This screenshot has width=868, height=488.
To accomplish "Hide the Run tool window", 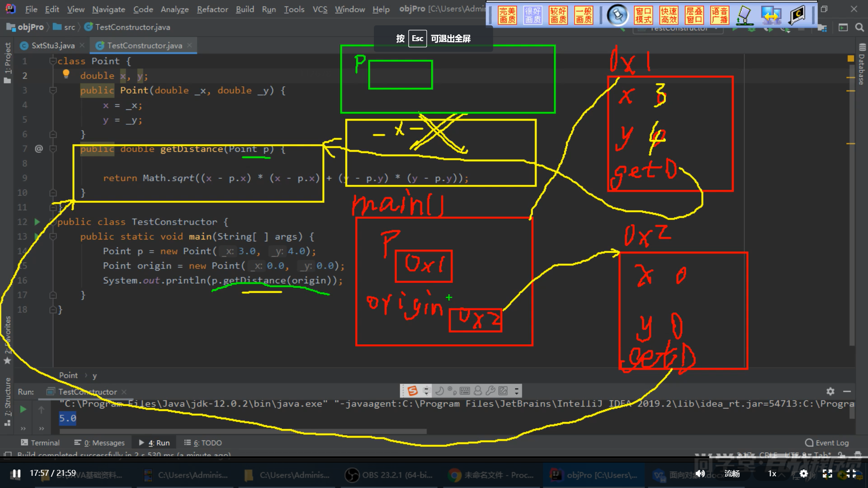I will (847, 391).
